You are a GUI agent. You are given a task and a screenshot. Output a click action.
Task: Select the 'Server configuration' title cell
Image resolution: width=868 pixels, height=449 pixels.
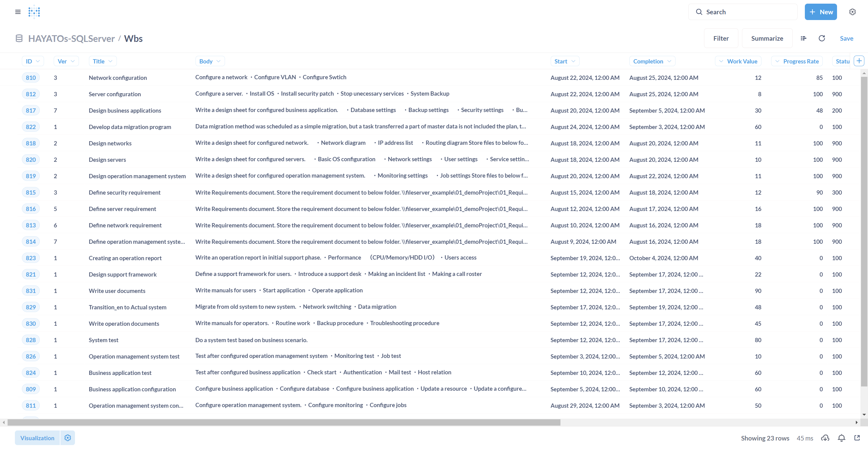[114, 94]
